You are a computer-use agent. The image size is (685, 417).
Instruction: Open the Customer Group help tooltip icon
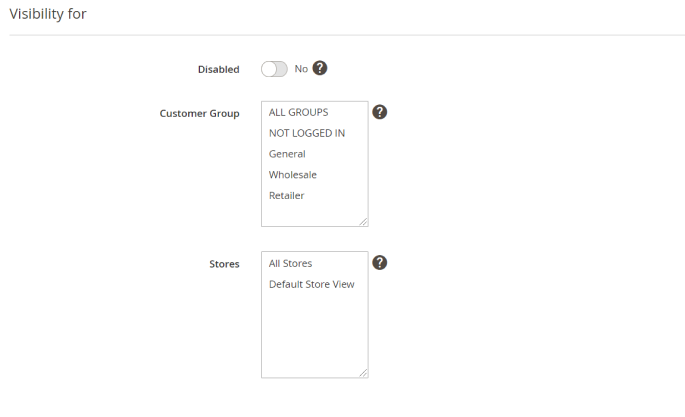[x=380, y=112]
